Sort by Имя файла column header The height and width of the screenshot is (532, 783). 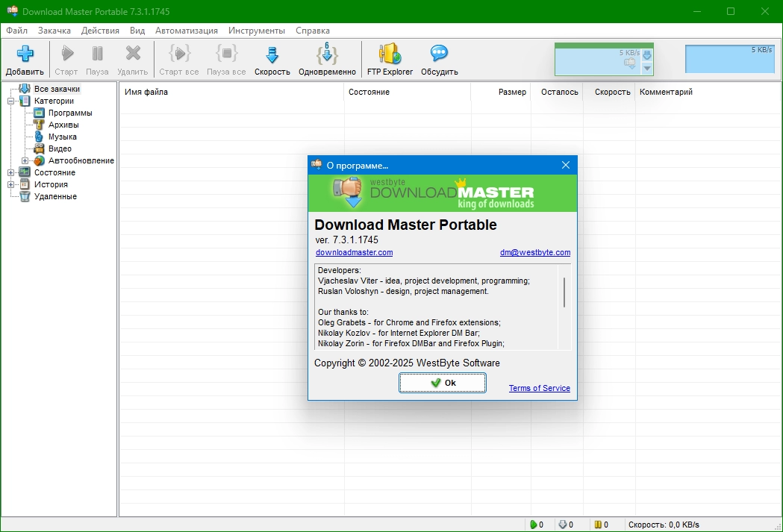(231, 92)
